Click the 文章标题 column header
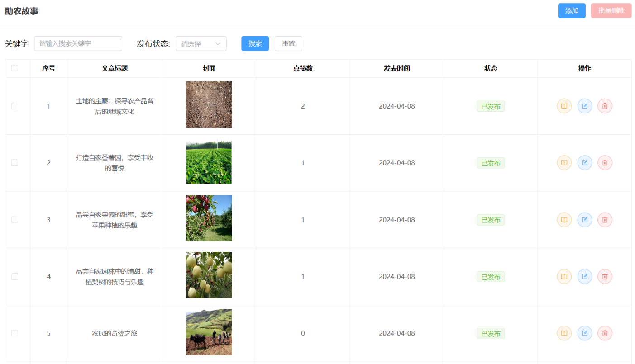 (x=115, y=68)
